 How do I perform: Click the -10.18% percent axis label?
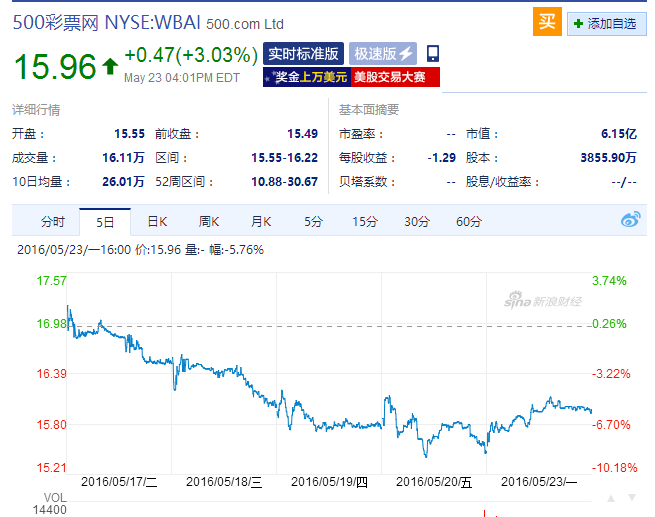coord(614,468)
